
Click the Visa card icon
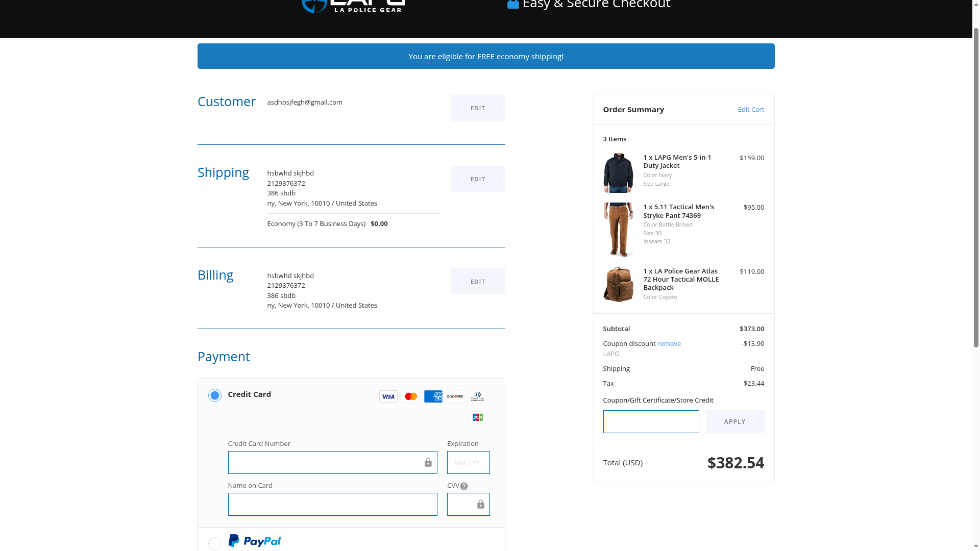pyautogui.click(x=388, y=396)
